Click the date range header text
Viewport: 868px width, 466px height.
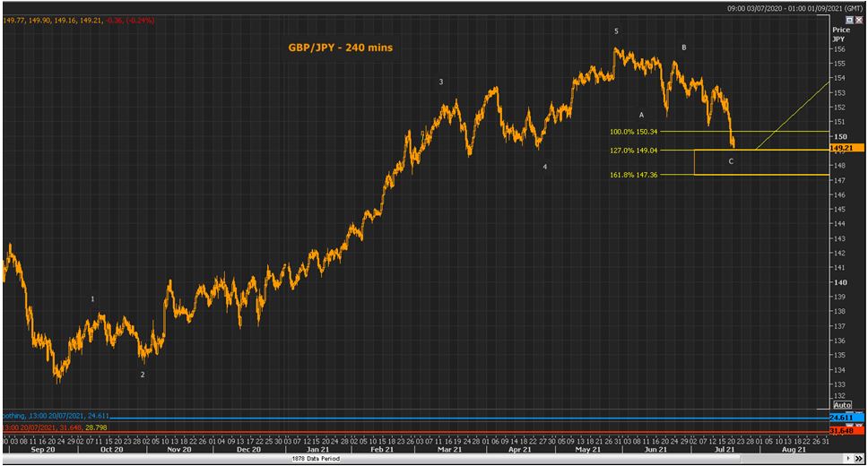coord(795,7)
